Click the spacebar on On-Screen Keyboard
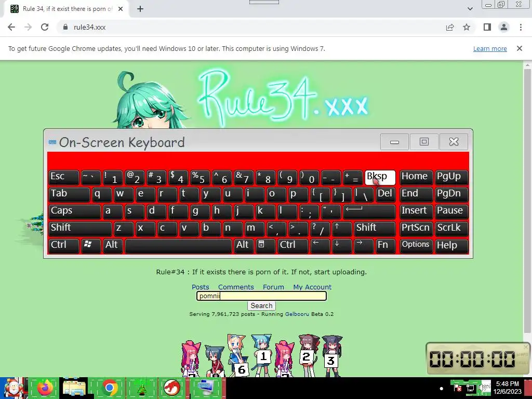The height and width of the screenshot is (399, 532). 179,246
